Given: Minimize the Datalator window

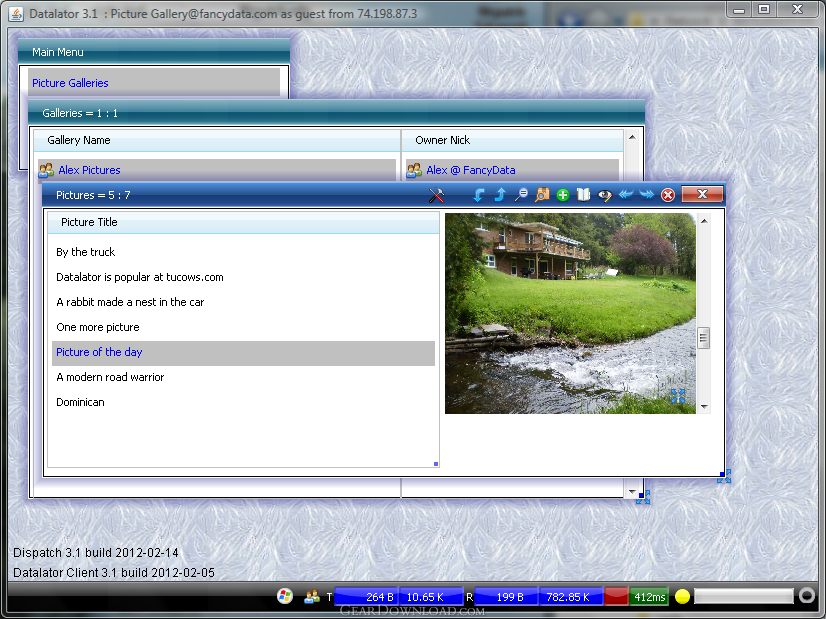Looking at the screenshot, I should pyautogui.click(x=740, y=9).
